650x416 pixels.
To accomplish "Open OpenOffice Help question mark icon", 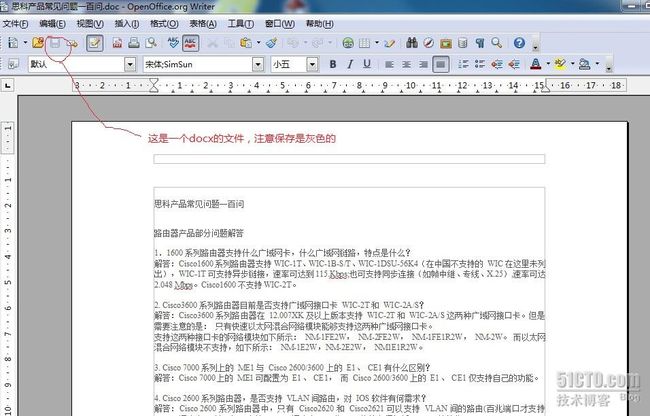I will coord(519,43).
